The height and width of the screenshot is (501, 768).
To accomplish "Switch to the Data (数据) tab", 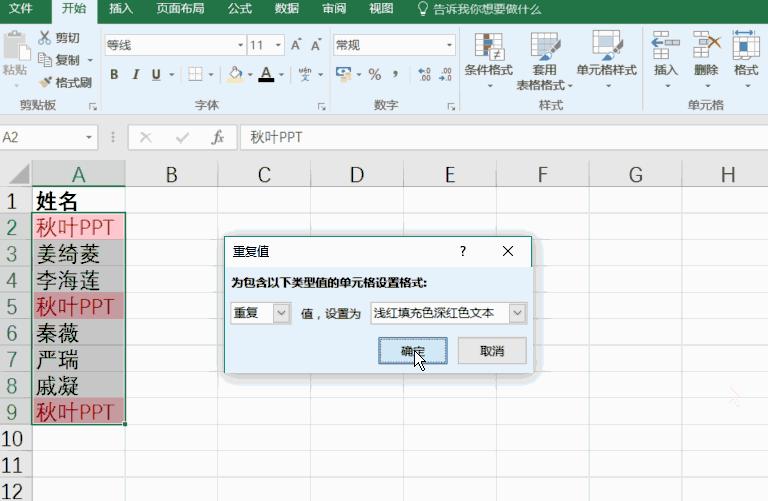I will point(287,8).
